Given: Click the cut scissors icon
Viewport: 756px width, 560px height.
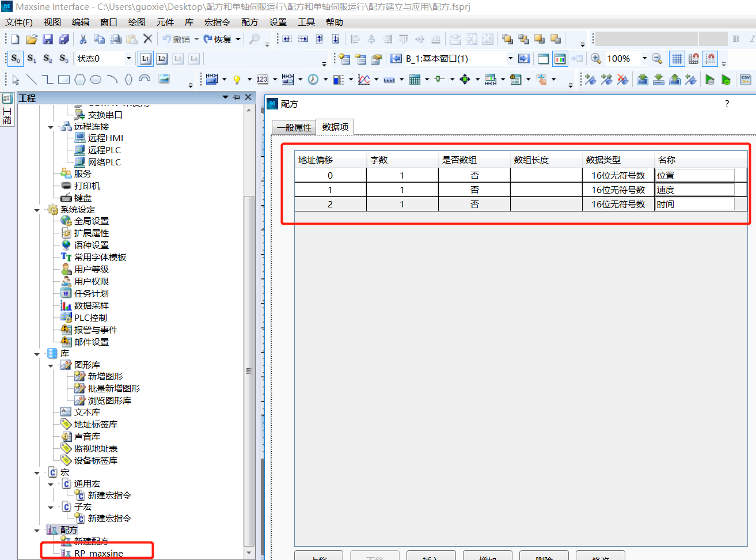Looking at the screenshot, I should [x=83, y=39].
